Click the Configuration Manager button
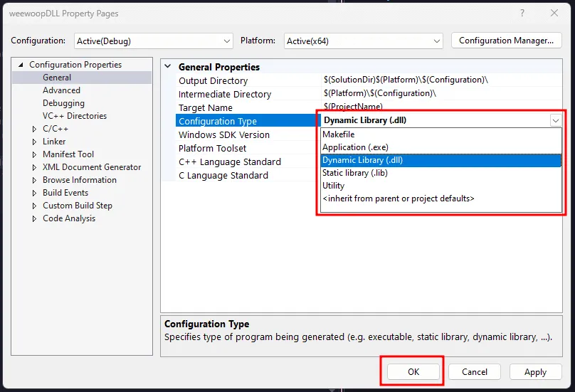The image size is (575, 392). coord(506,41)
